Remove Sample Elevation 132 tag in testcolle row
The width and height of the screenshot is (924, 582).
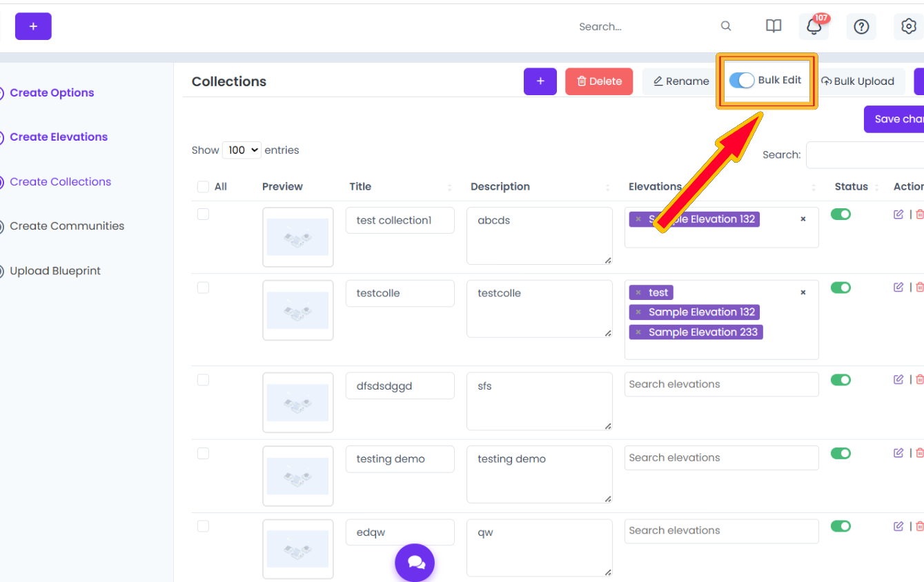click(x=638, y=312)
